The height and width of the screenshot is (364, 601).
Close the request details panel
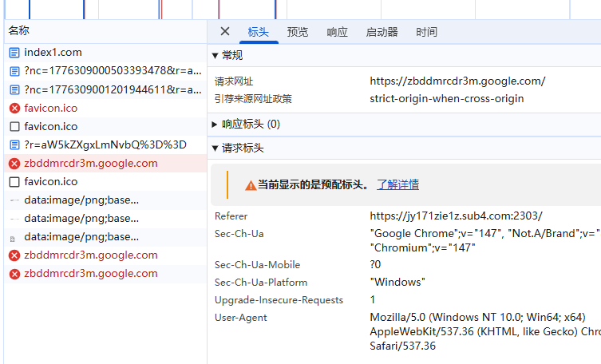pos(225,32)
